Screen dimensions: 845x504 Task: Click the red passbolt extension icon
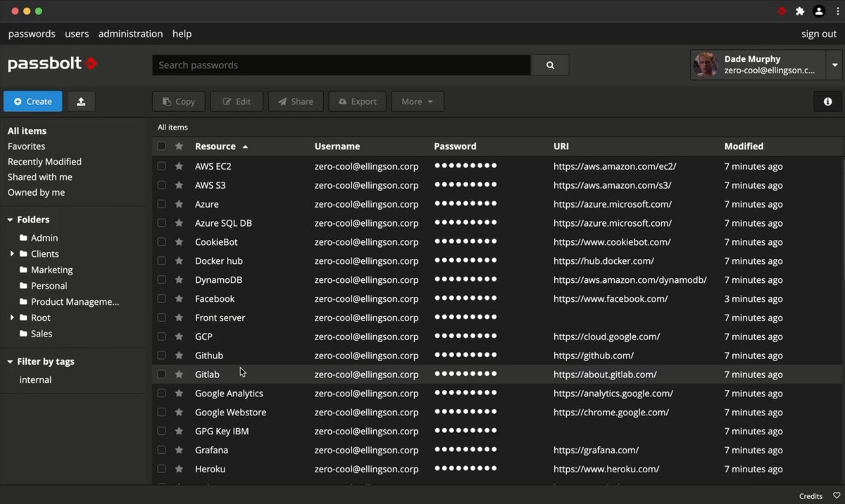[782, 11]
